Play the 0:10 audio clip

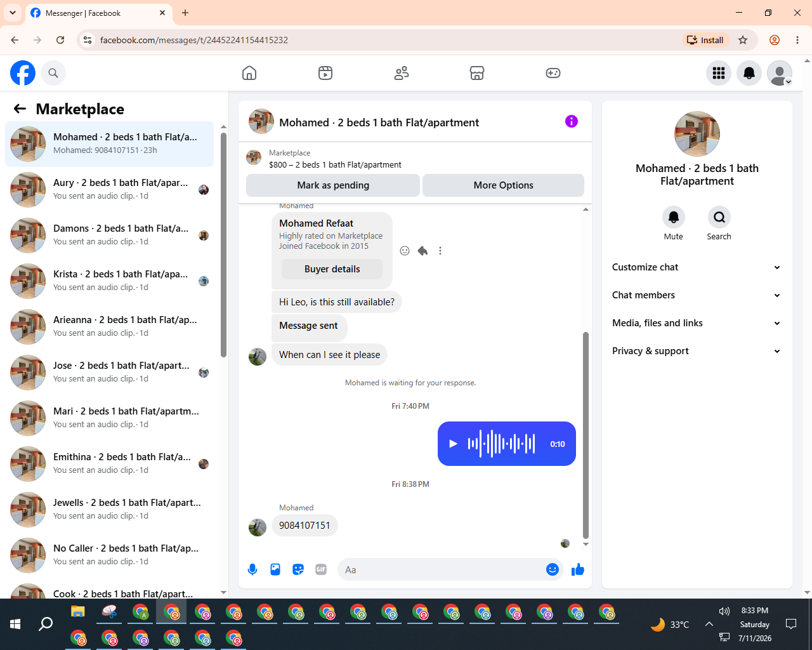[x=453, y=444]
